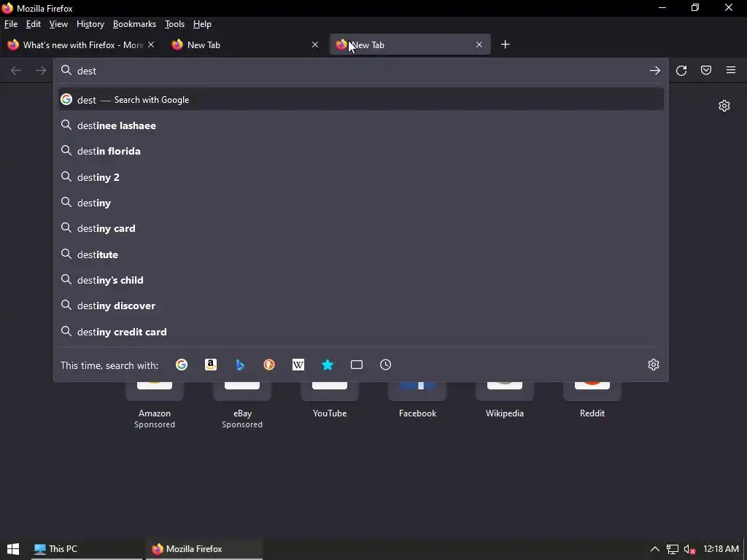Click Mozilla Firefox taskbar button
The height and width of the screenshot is (560, 747).
pos(205,549)
